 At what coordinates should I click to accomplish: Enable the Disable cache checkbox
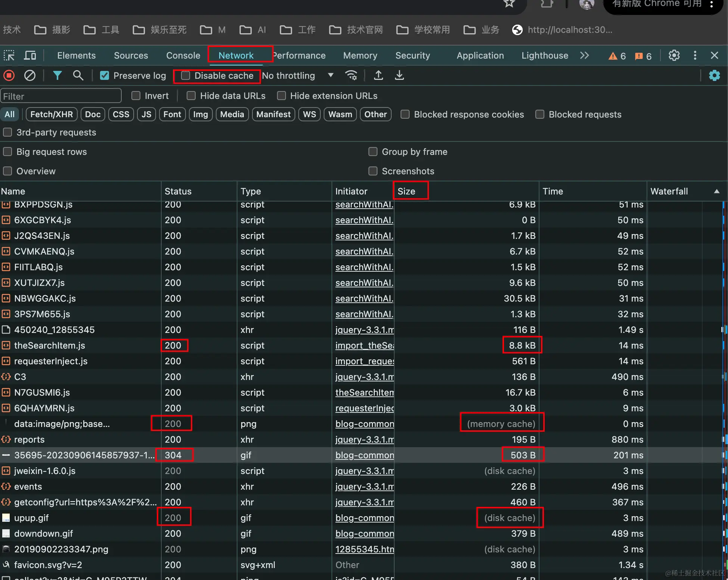[x=186, y=76]
